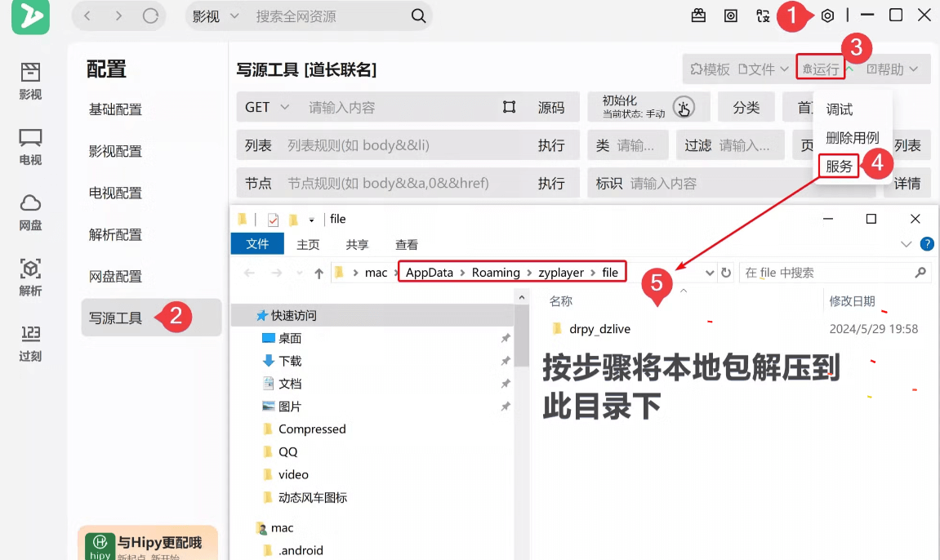Open Explorer's quick access toolbar customize arrow
The width and height of the screenshot is (940, 560).
[x=312, y=220]
